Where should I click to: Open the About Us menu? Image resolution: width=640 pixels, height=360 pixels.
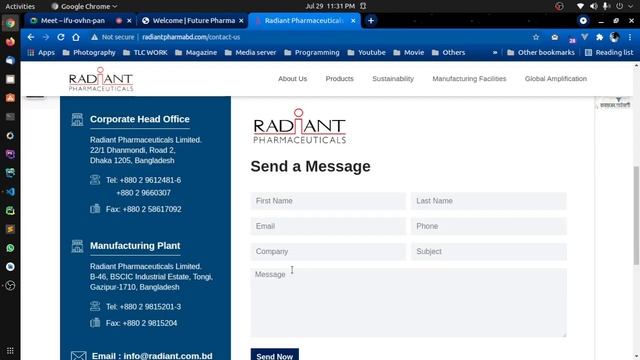point(293,79)
